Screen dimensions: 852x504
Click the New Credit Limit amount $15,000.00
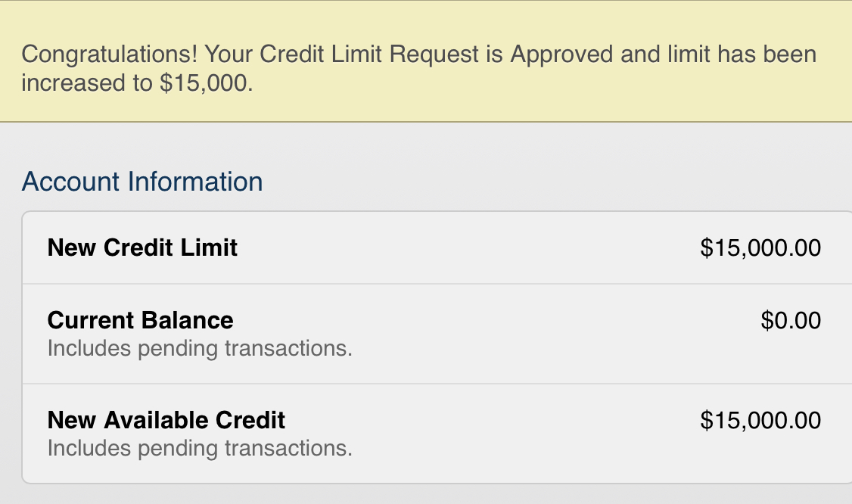pyautogui.click(x=760, y=248)
